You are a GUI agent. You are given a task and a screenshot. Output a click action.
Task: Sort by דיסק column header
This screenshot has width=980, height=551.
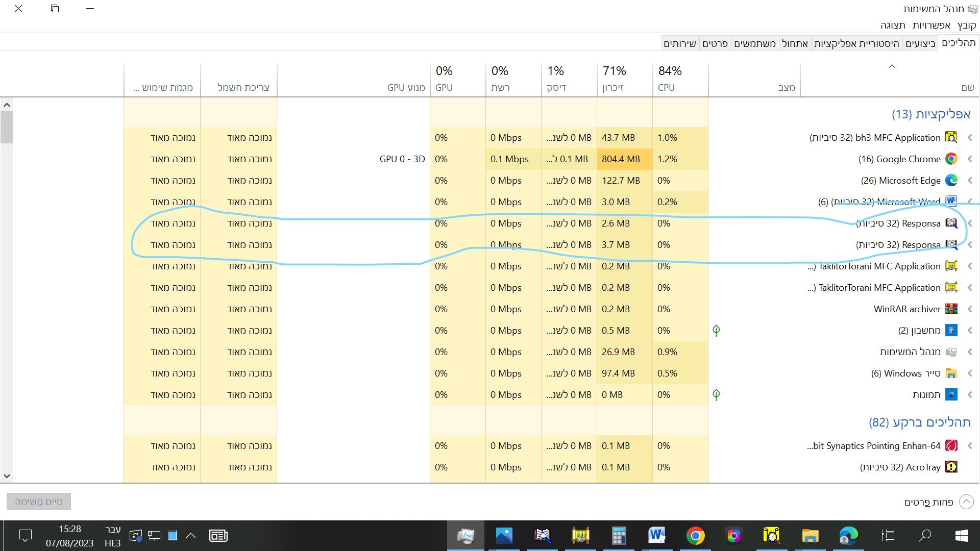pyautogui.click(x=569, y=80)
